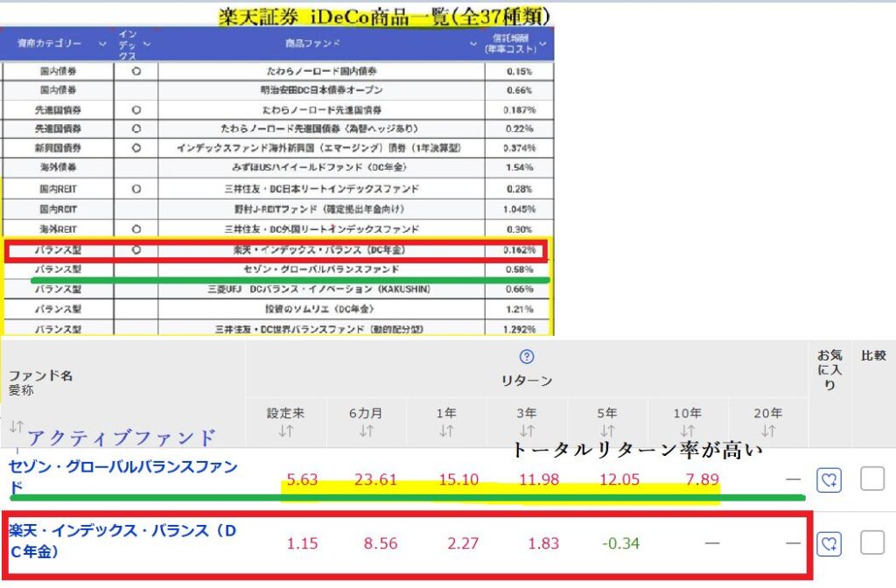Sort funds by 1年 return

446,430
